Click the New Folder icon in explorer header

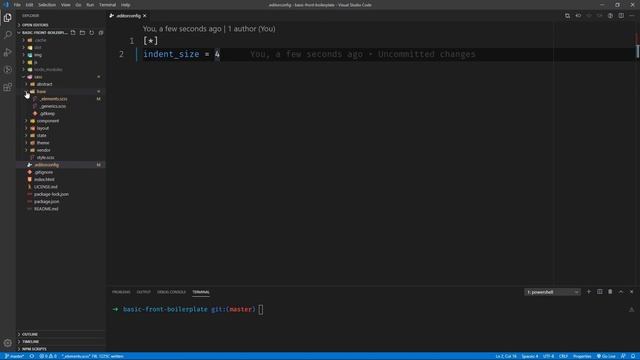click(x=82, y=33)
